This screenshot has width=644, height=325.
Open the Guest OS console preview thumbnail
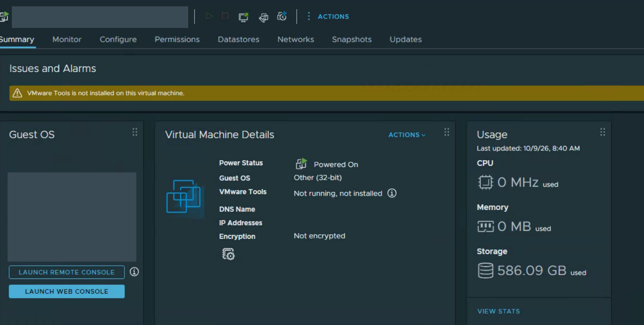point(72,217)
